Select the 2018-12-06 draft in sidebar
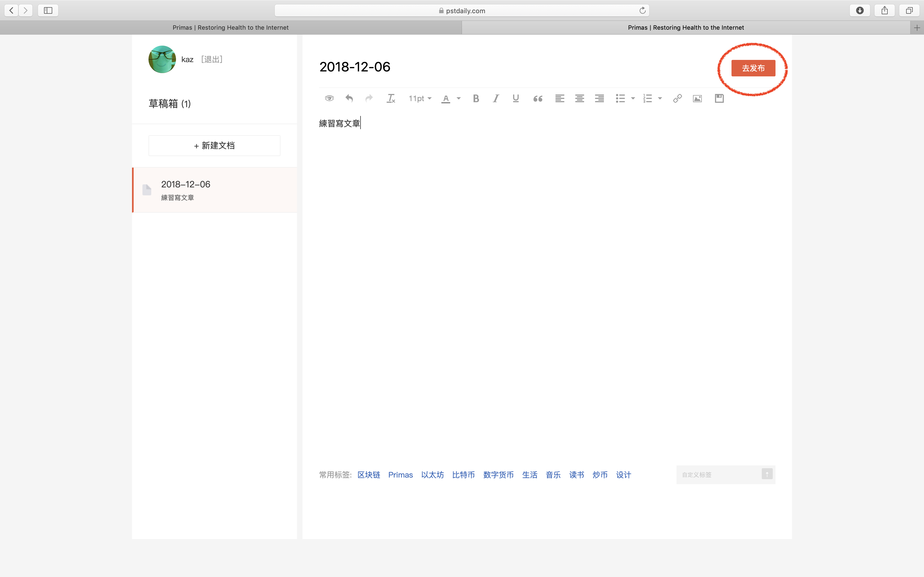The width and height of the screenshot is (924, 577). (215, 190)
